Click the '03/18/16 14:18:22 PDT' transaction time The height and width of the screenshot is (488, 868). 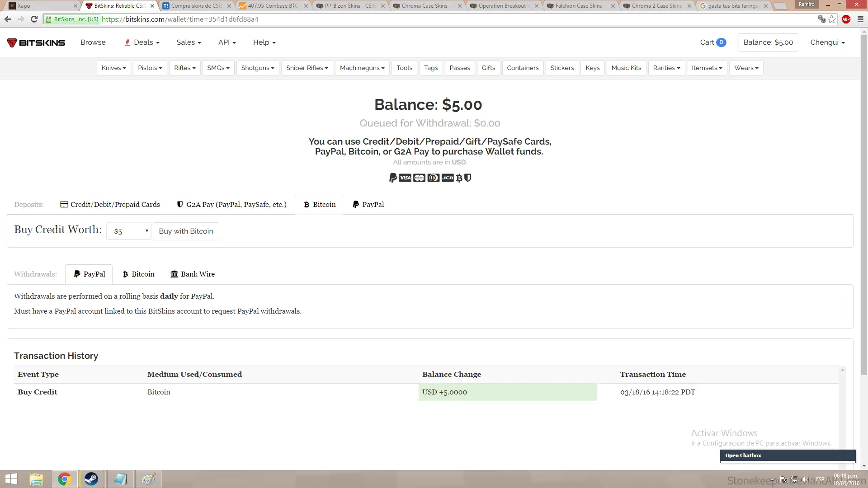[x=657, y=392]
